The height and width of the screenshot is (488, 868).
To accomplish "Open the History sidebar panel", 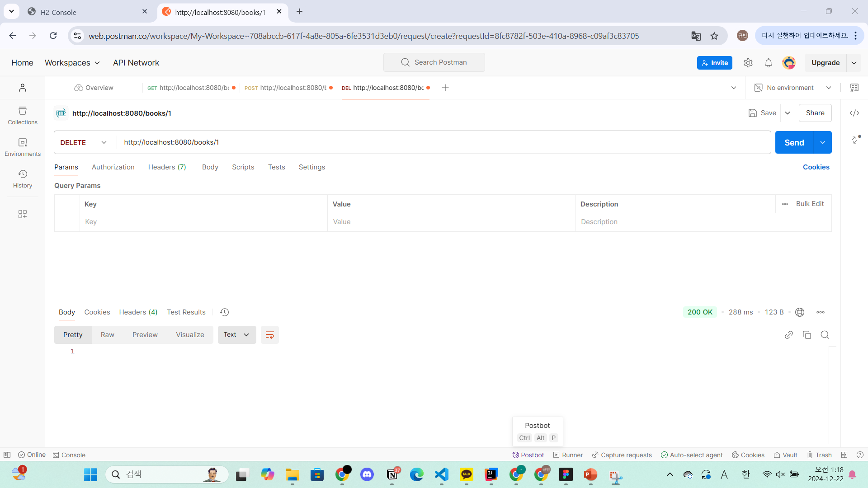I will [23, 178].
